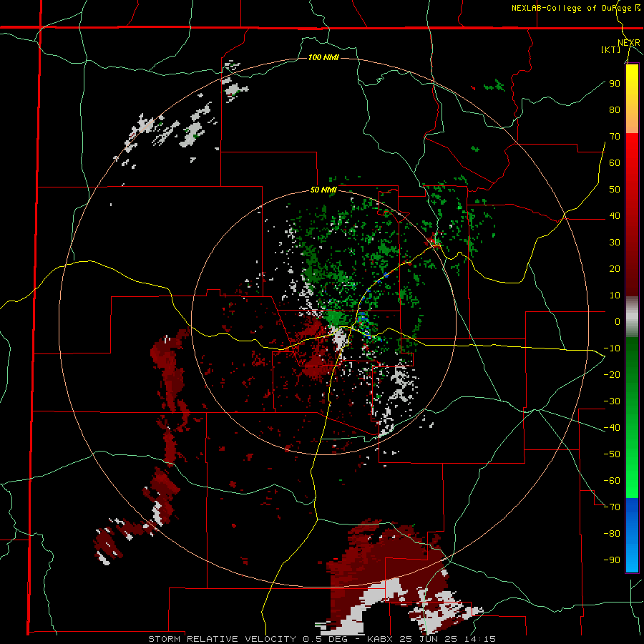Click the -20 value on velocity scale

(612, 374)
